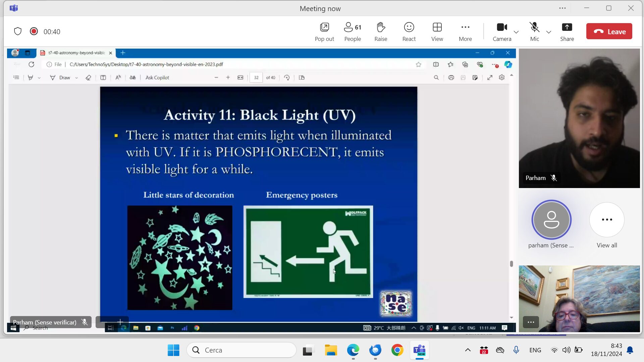Viewport: 644px width, 362px height.
Task: Click the ENG language indicator
Action: click(x=535, y=350)
